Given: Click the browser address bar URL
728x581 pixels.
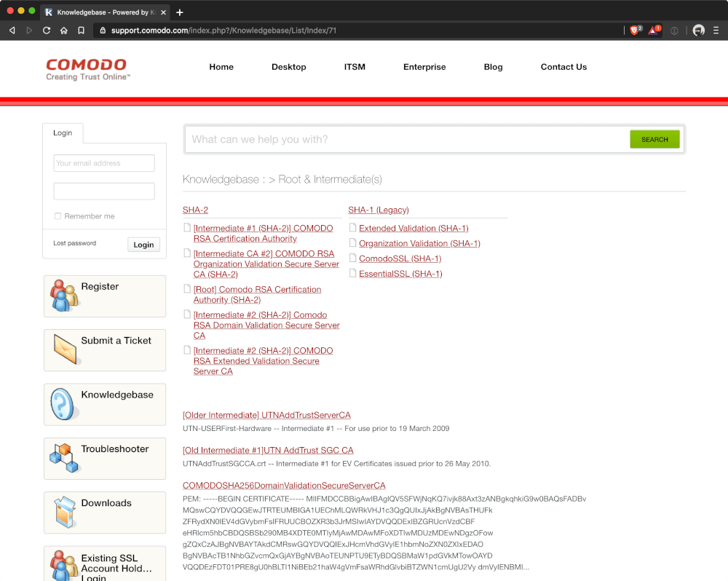Looking at the screenshot, I should point(223,30).
